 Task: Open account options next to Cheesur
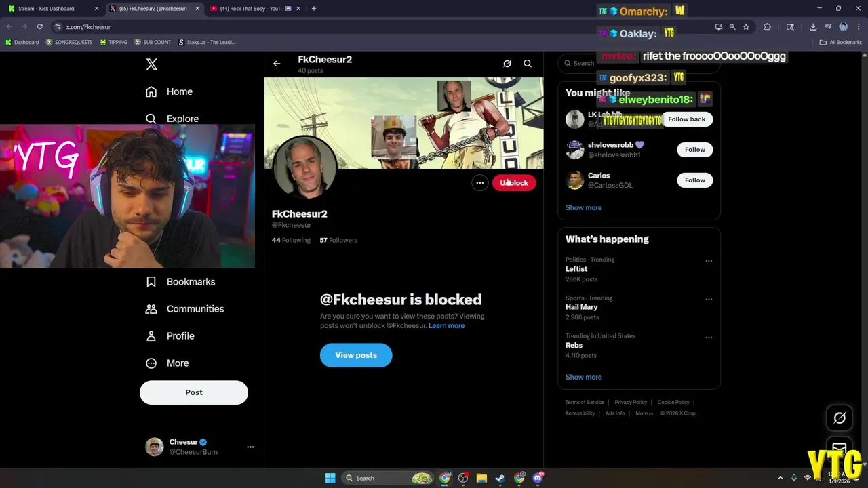pos(250,447)
